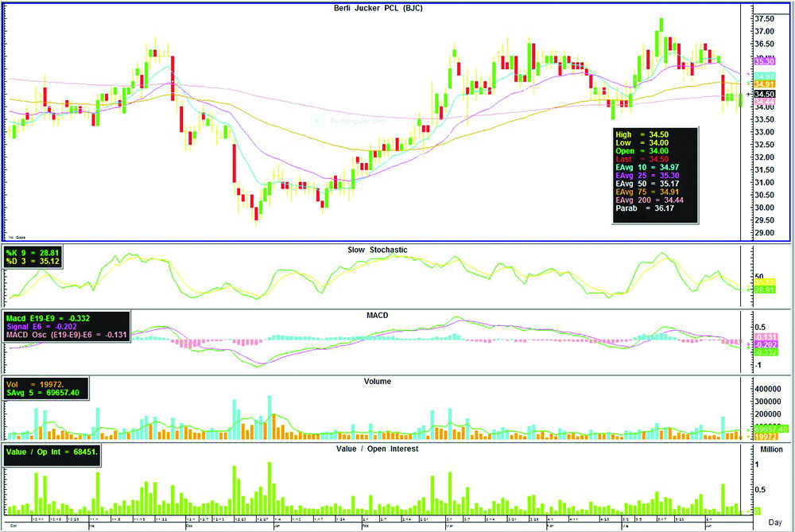
Task: Click the MACD Osc (E19-E9)-E6 = -0.131 readout
Action: tap(67, 335)
